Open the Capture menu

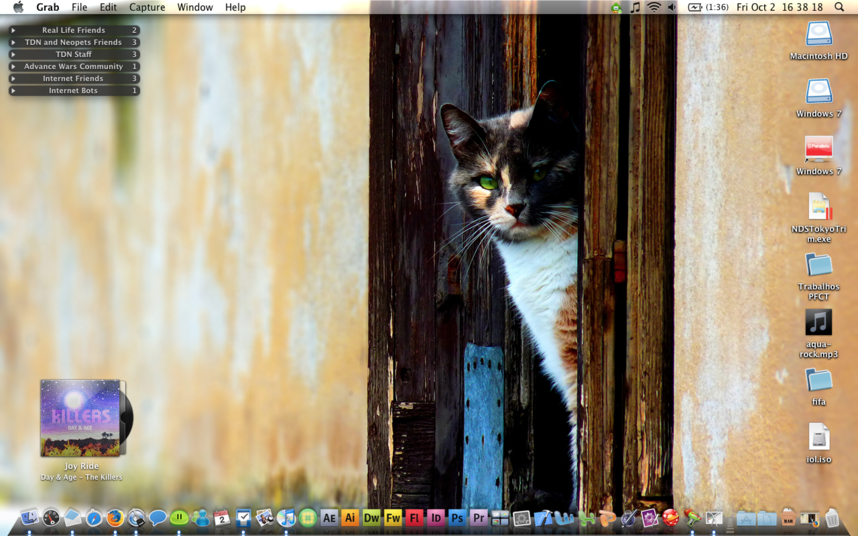[147, 7]
